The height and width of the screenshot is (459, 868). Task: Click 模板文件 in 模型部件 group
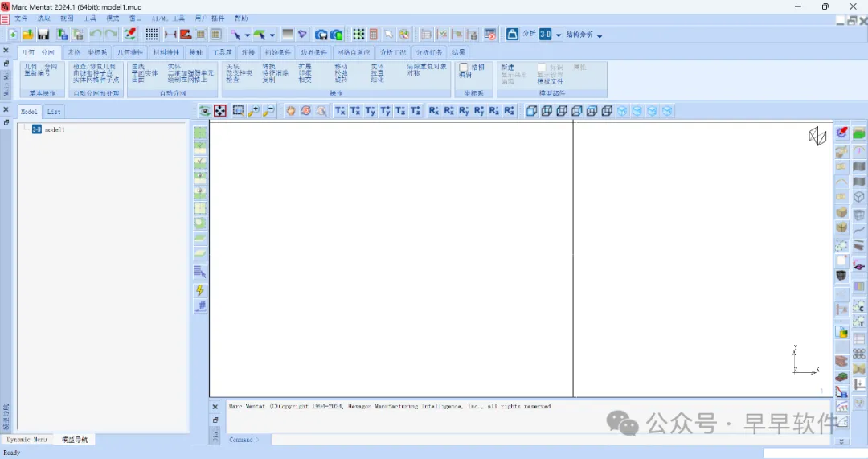(551, 81)
